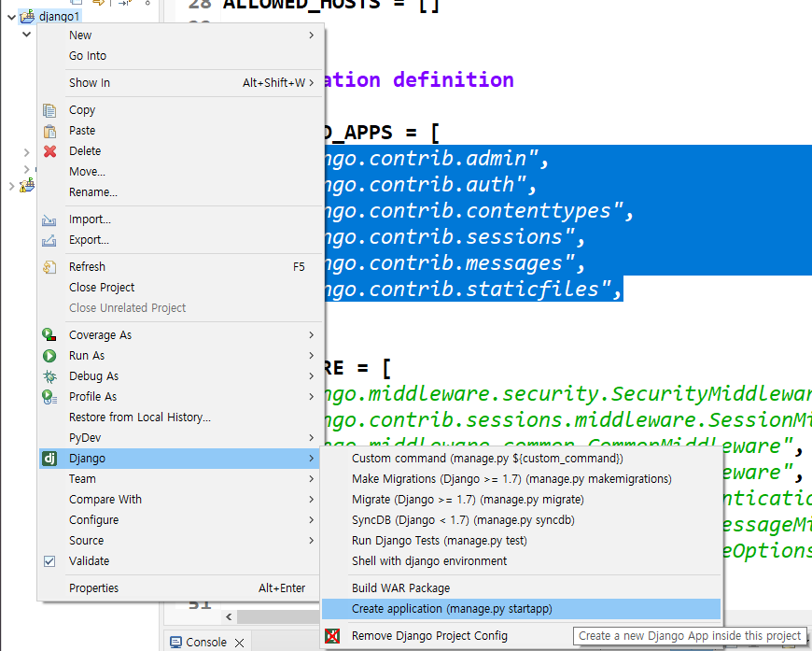Click the Console view icon
The height and width of the screenshot is (651, 812).
[176, 643]
